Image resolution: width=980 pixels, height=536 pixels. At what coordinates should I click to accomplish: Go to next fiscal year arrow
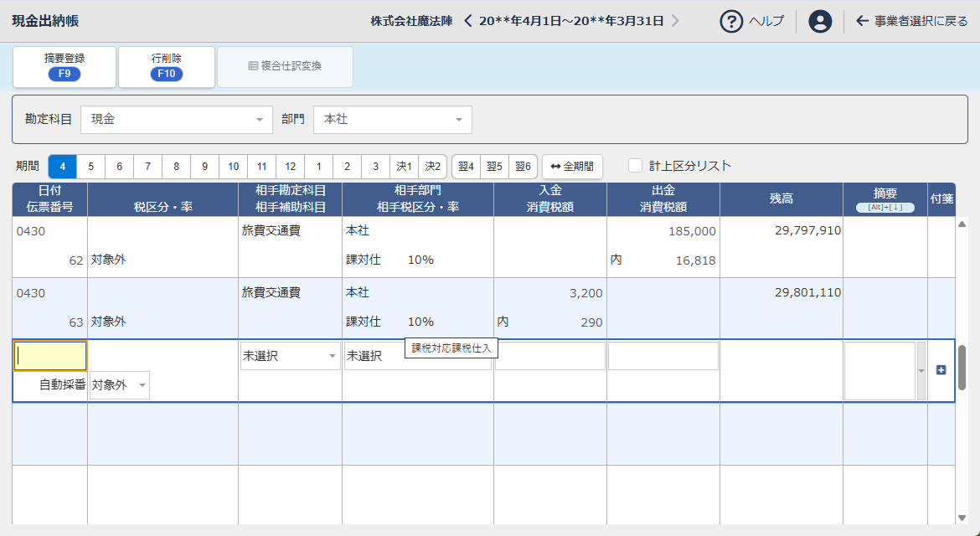click(675, 21)
